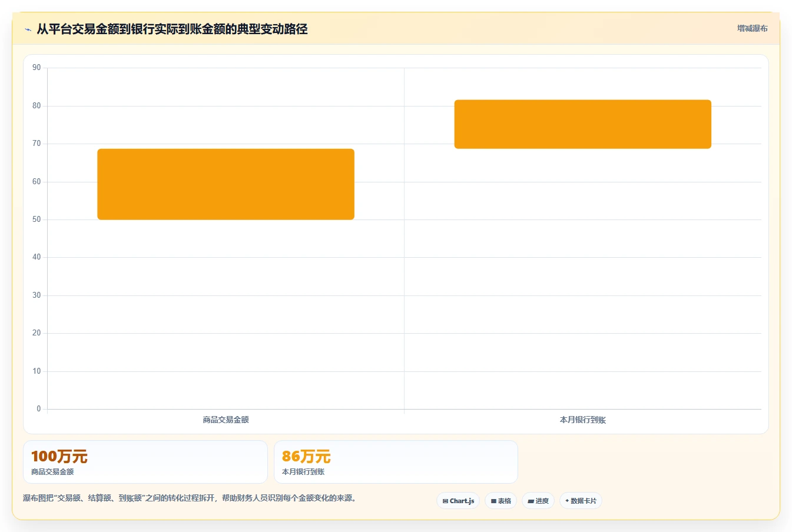The image size is (792, 532).
Task: Select the Chart.js tag chip
Action: pos(458,501)
